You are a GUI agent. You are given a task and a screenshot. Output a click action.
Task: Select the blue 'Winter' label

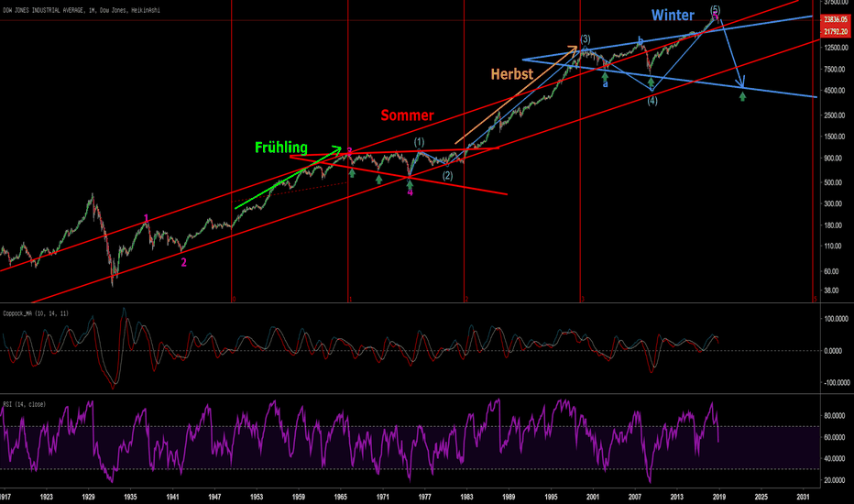click(673, 16)
